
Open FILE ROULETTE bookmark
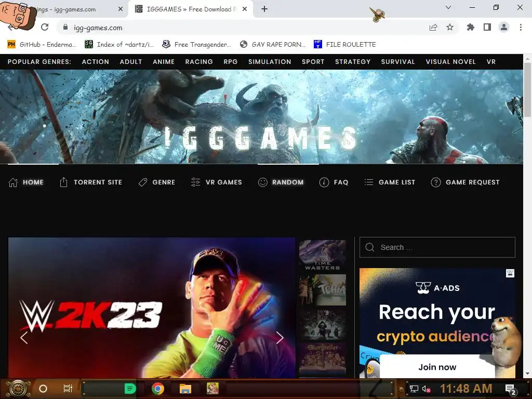[x=345, y=45]
